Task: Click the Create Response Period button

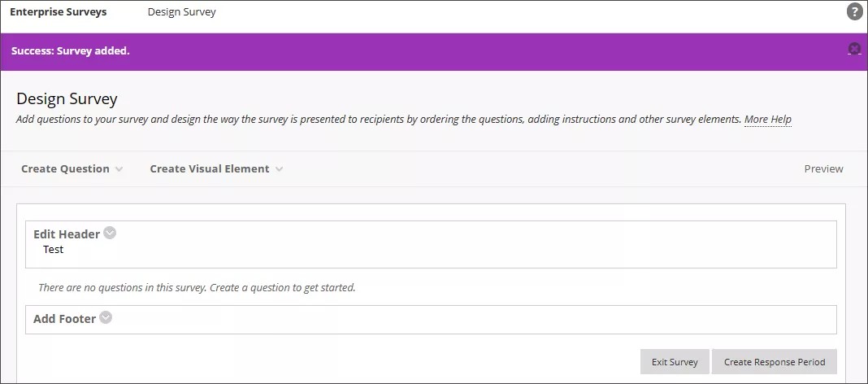Action: (774, 362)
